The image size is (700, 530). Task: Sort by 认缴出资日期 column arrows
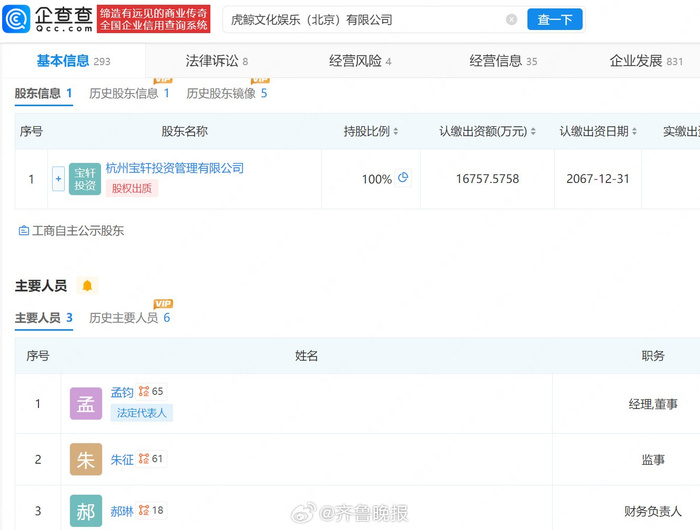click(x=634, y=131)
